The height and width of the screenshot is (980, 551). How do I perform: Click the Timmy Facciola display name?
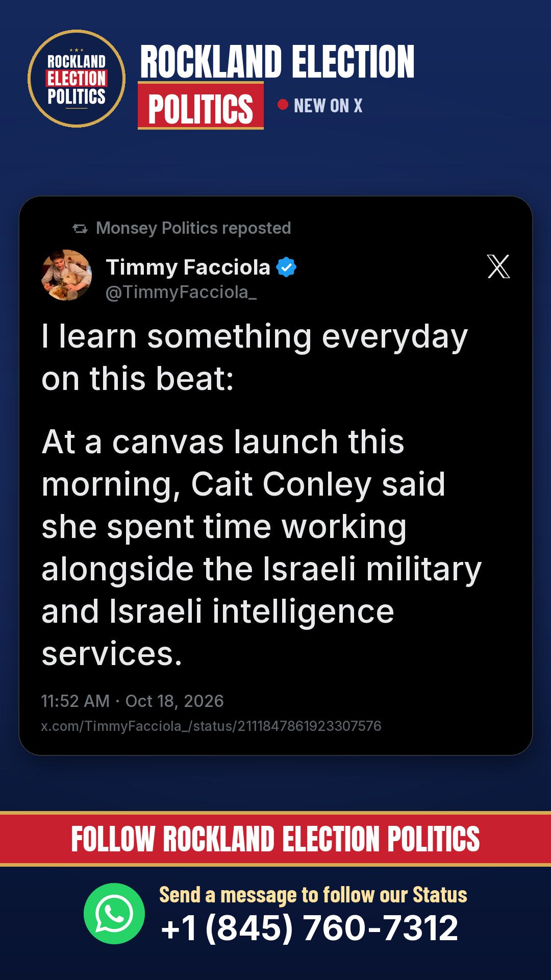click(x=188, y=267)
